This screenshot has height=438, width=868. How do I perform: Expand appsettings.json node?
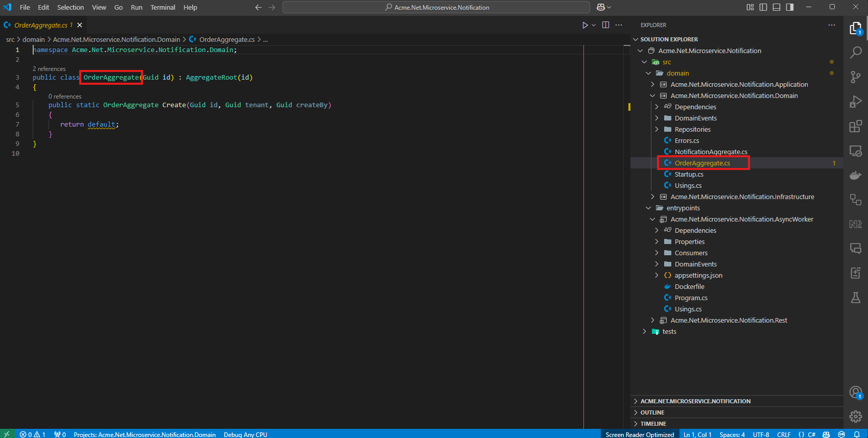coord(656,275)
